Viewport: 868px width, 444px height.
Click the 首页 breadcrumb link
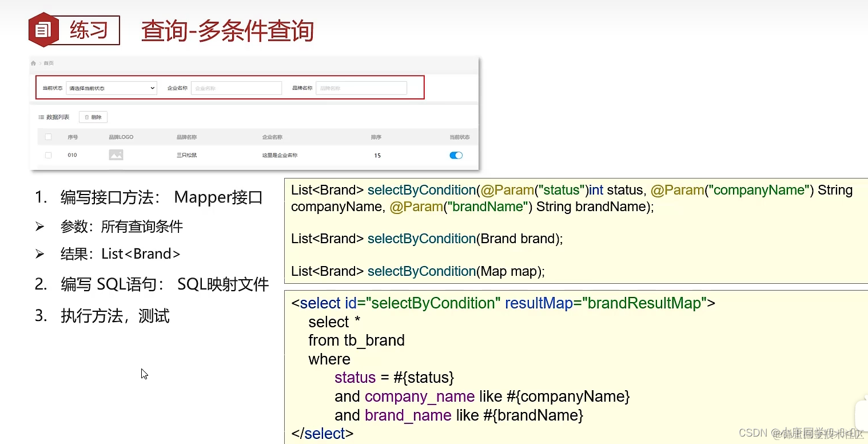[x=49, y=63]
